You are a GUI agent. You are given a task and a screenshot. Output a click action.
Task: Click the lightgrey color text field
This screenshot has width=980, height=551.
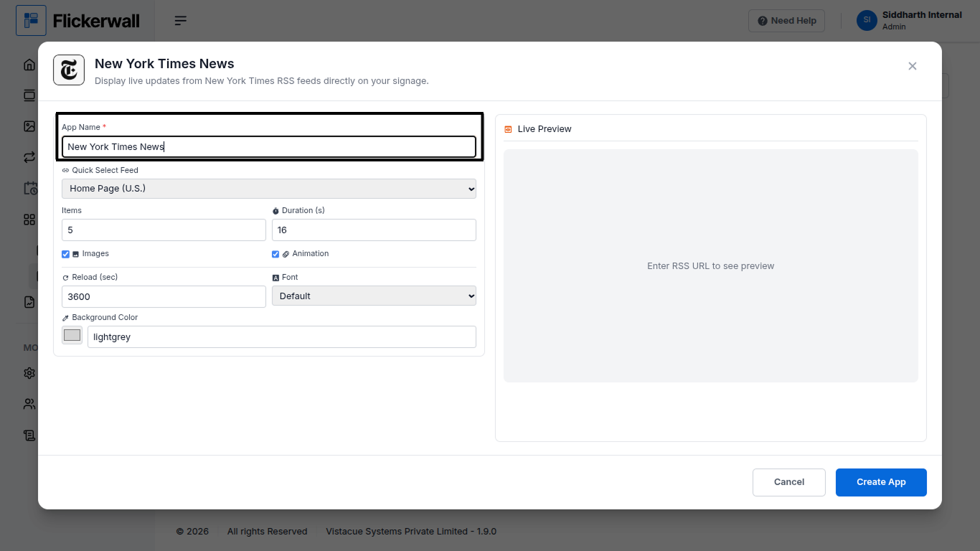pyautogui.click(x=282, y=336)
